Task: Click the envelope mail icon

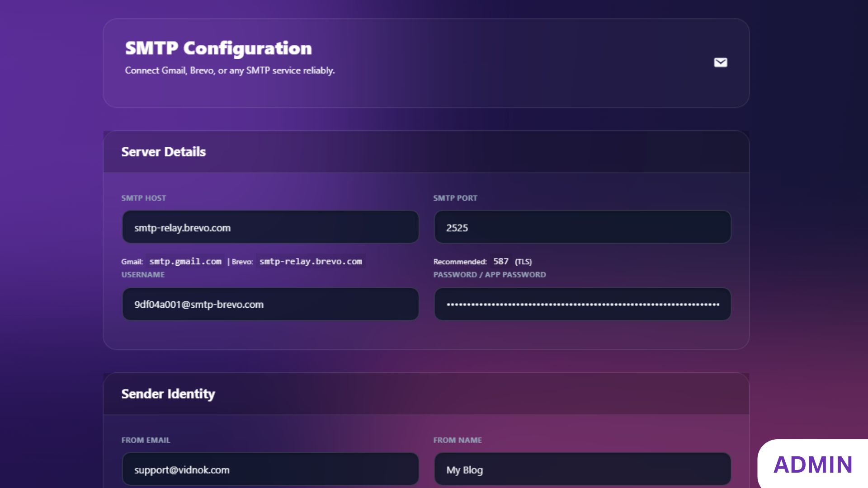Action: tap(721, 62)
